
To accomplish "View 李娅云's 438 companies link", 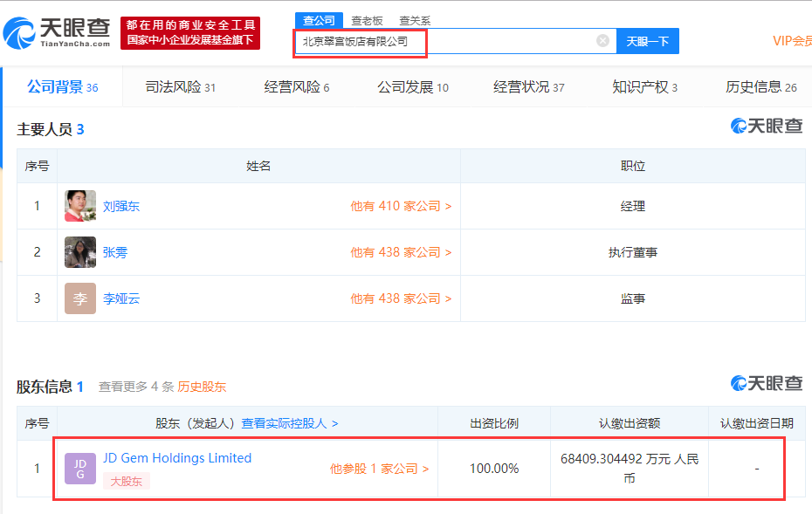I will [x=401, y=298].
